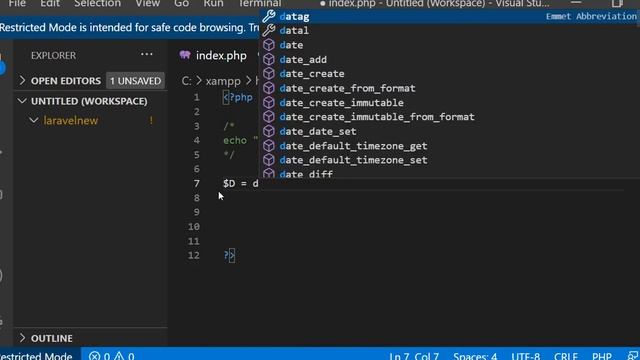
Task: Click the cube icon beside date_create_immutable
Action: (x=269, y=102)
